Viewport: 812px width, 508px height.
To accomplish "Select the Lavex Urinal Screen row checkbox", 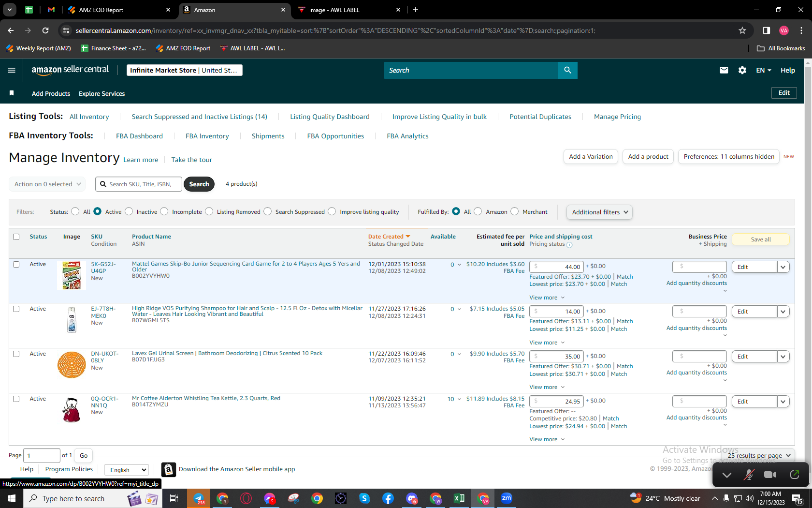I will click(x=16, y=354).
